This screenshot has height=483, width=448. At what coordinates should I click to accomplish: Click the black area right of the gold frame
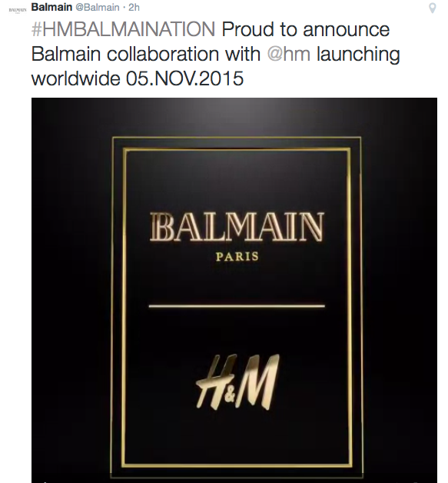[x=400, y=289]
